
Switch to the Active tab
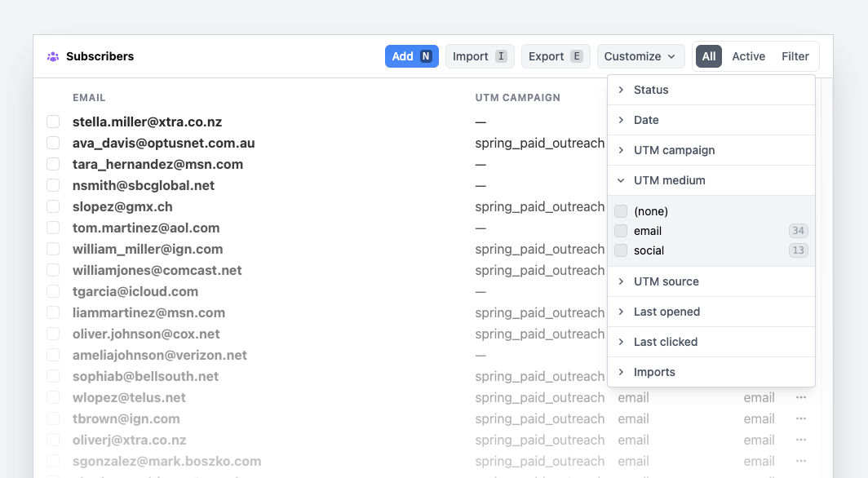[x=748, y=56]
